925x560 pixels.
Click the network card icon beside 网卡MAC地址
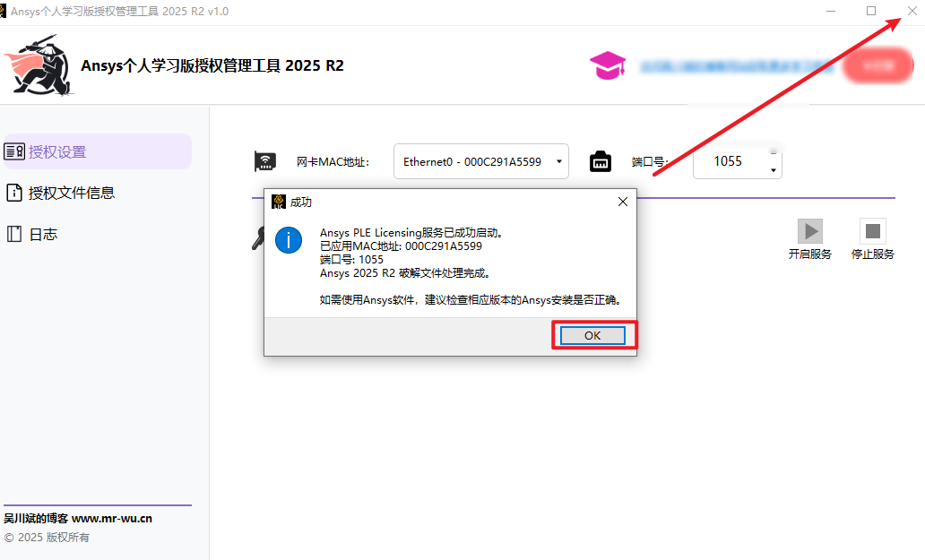point(265,161)
